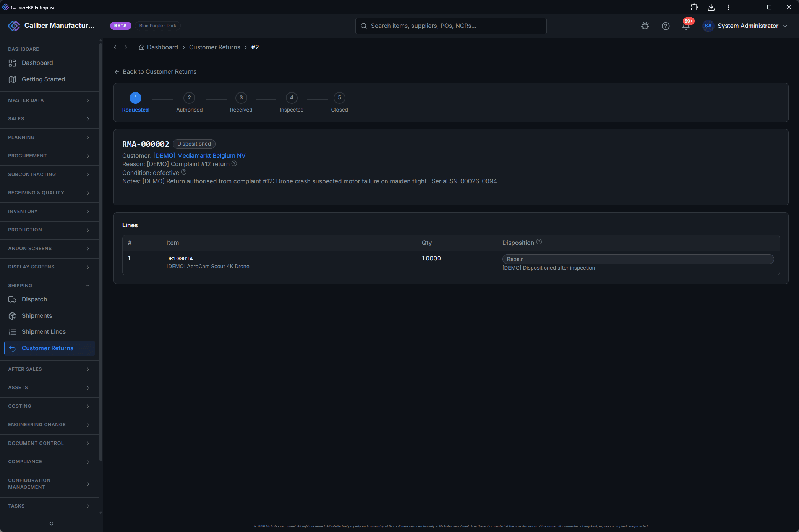This screenshot has height=532, width=799.
Task: Click the BETA badge
Action: click(x=120, y=26)
